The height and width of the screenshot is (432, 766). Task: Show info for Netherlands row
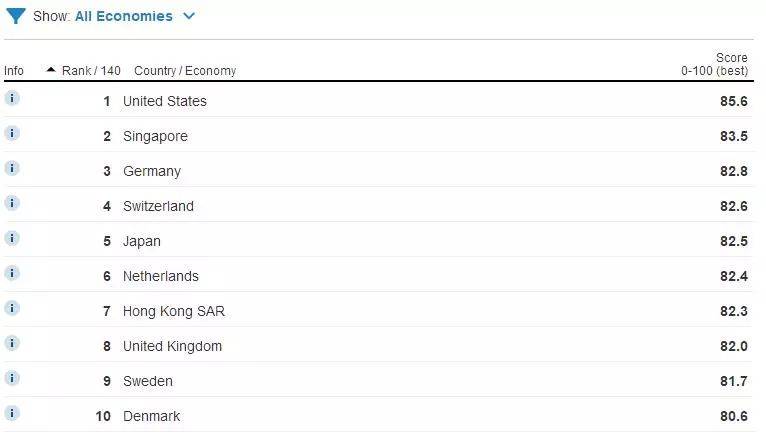(12, 273)
